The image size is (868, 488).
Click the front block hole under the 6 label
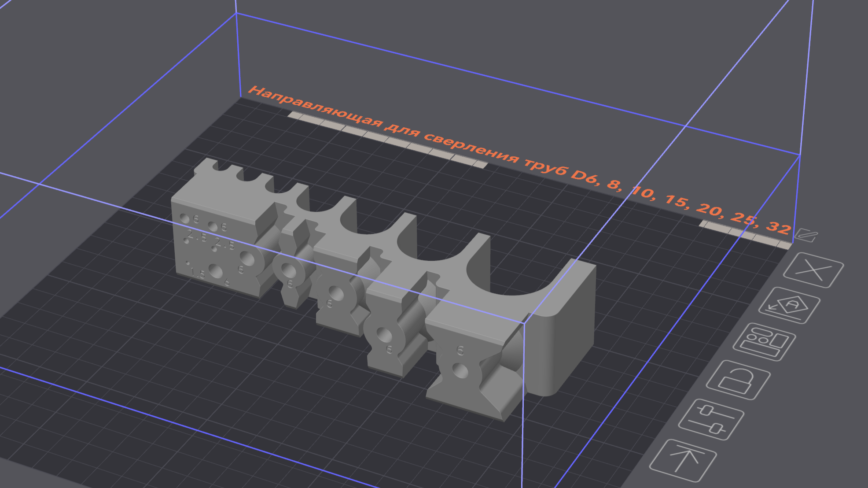pyautogui.click(x=460, y=370)
